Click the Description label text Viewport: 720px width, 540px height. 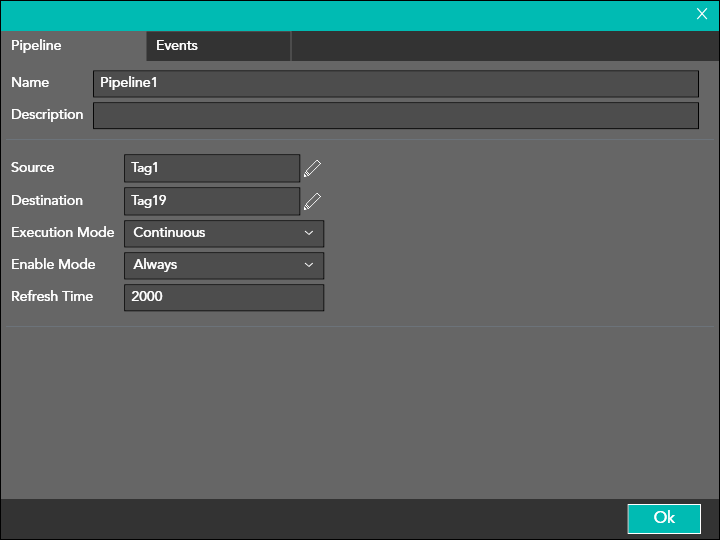point(47,115)
